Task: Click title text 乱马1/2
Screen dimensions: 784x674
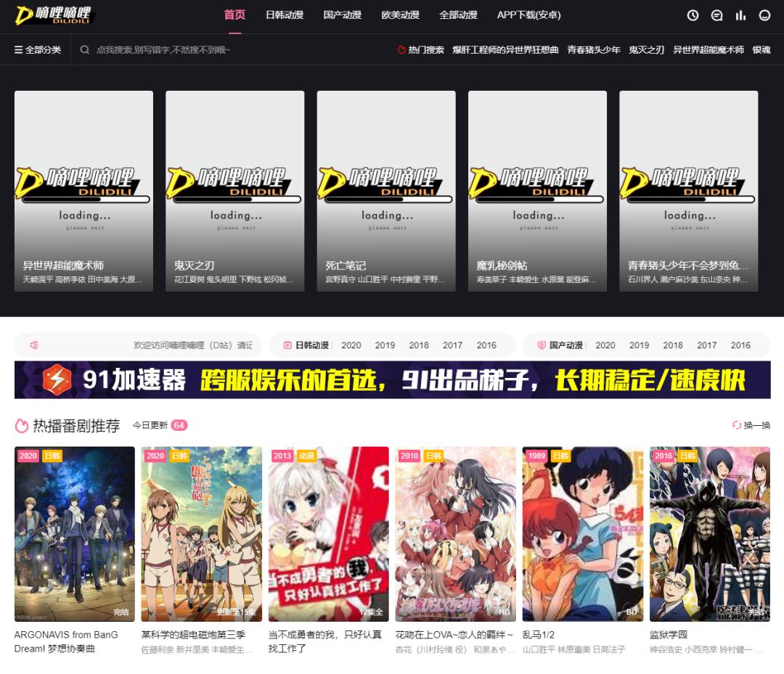Action: coord(539,635)
